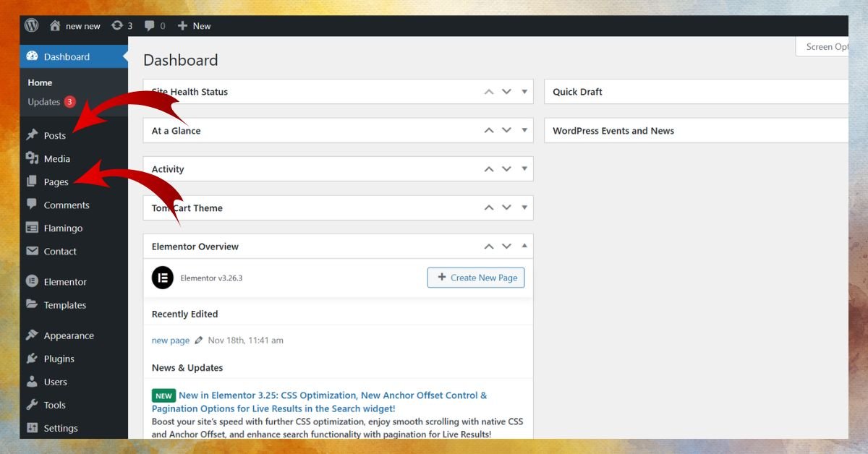Click the red updates badge showing 3

[69, 102]
